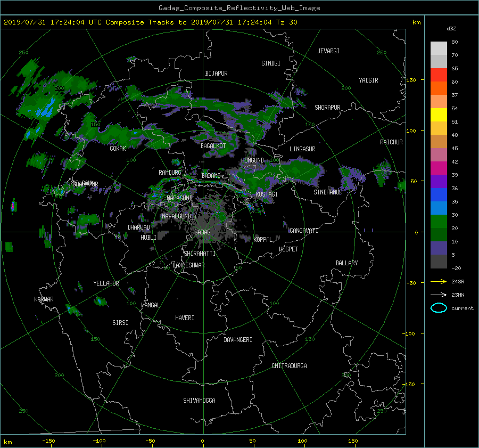Click the white 23MN arrow legend icon
This screenshot has height=448, width=479.
(439, 295)
